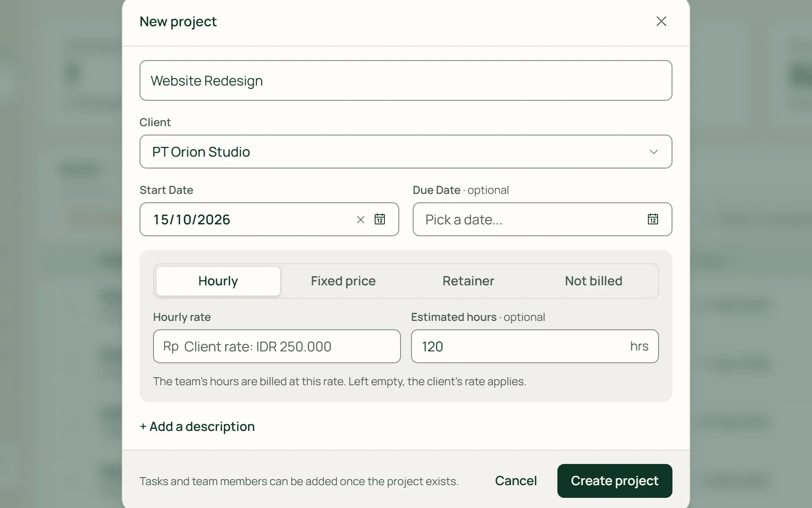Close the New project dialog

click(661, 21)
